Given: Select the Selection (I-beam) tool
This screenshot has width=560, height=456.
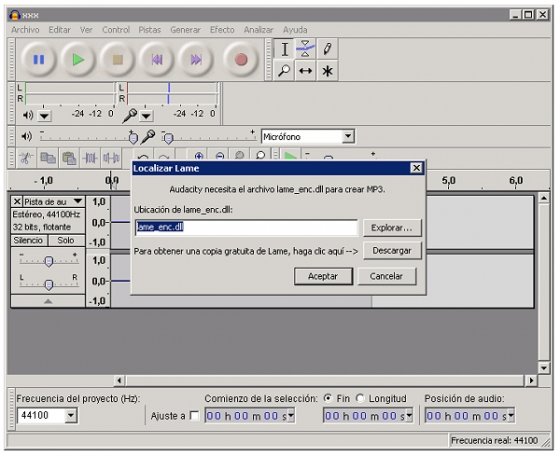Looking at the screenshot, I should [x=284, y=49].
